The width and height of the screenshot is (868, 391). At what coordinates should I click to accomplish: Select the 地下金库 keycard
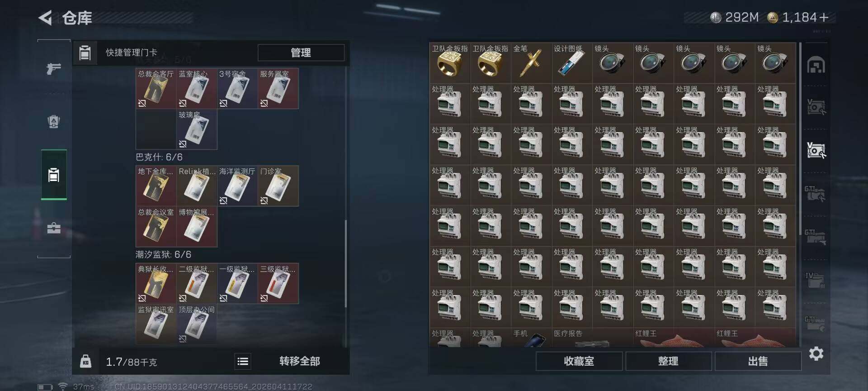[156, 186]
